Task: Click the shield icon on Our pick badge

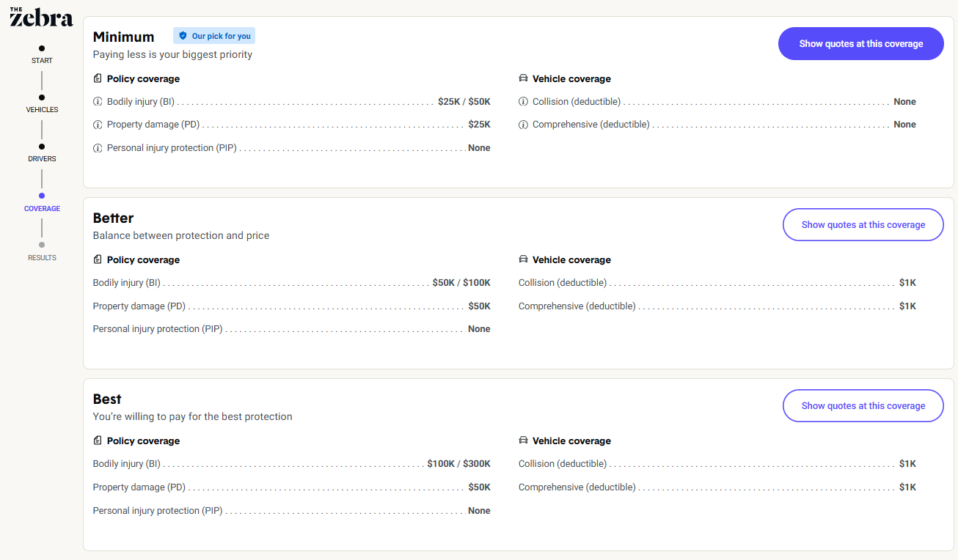Action: 182,34
